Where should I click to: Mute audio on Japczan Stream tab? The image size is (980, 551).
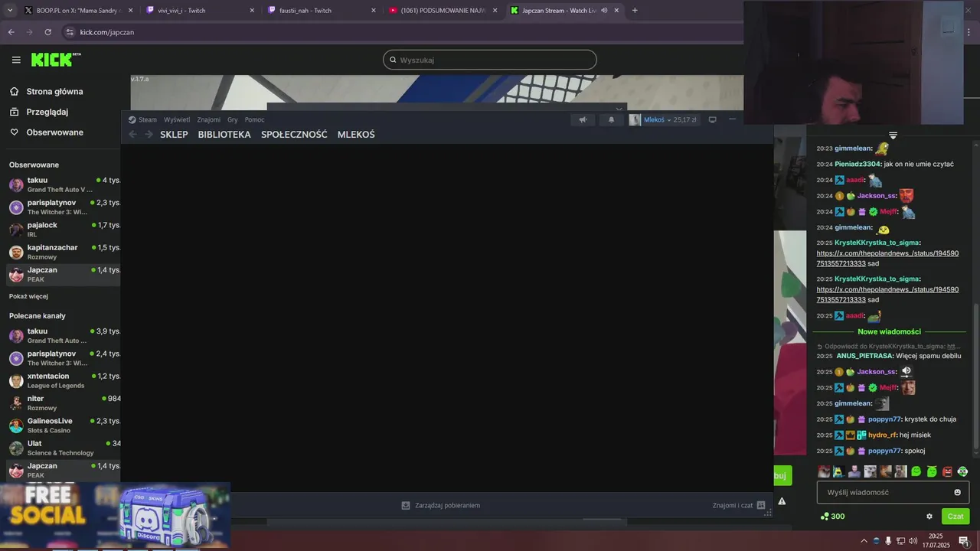(604, 11)
